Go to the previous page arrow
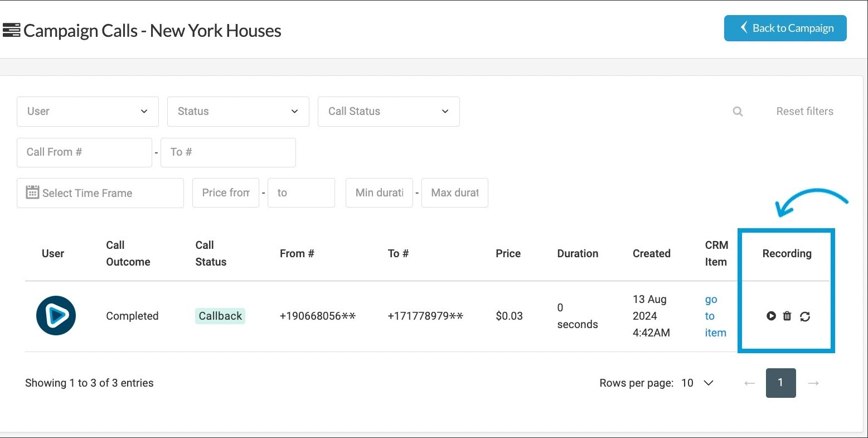The image size is (868, 438). (749, 383)
